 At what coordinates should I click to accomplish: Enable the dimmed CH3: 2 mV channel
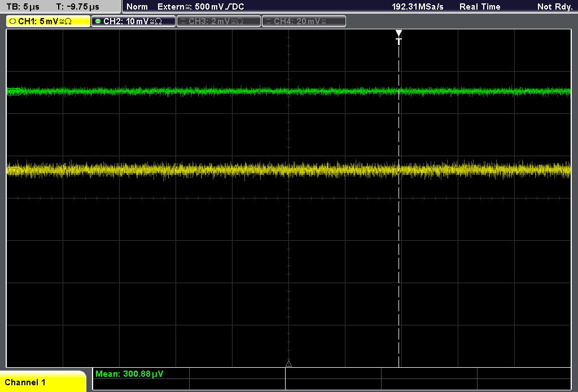pos(218,21)
